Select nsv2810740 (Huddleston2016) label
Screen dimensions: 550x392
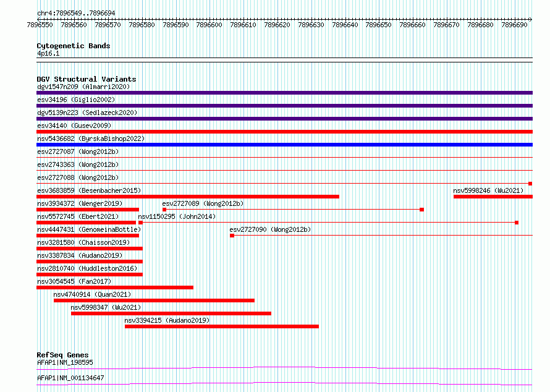tap(87, 268)
